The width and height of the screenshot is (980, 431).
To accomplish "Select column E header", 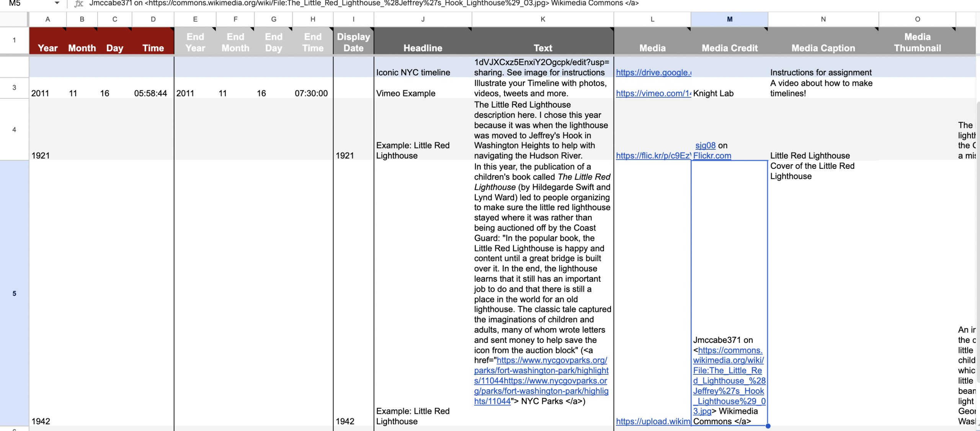I will click(x=195, y=19).
